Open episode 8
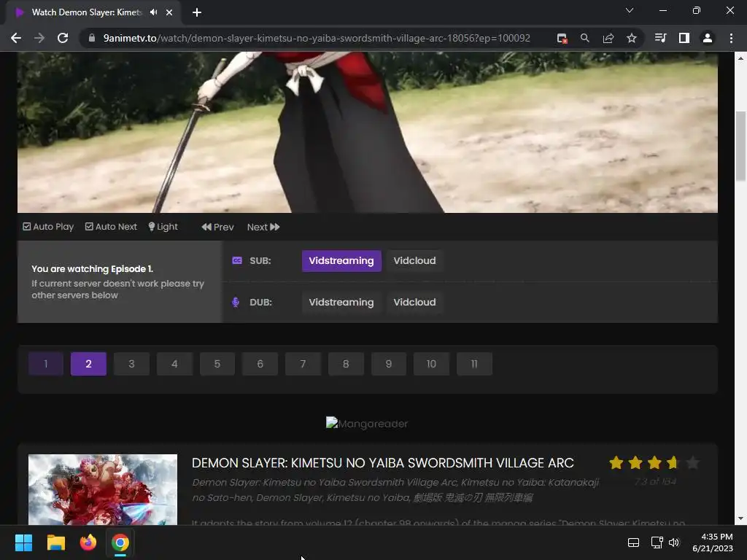 click(x=346, y=364)
